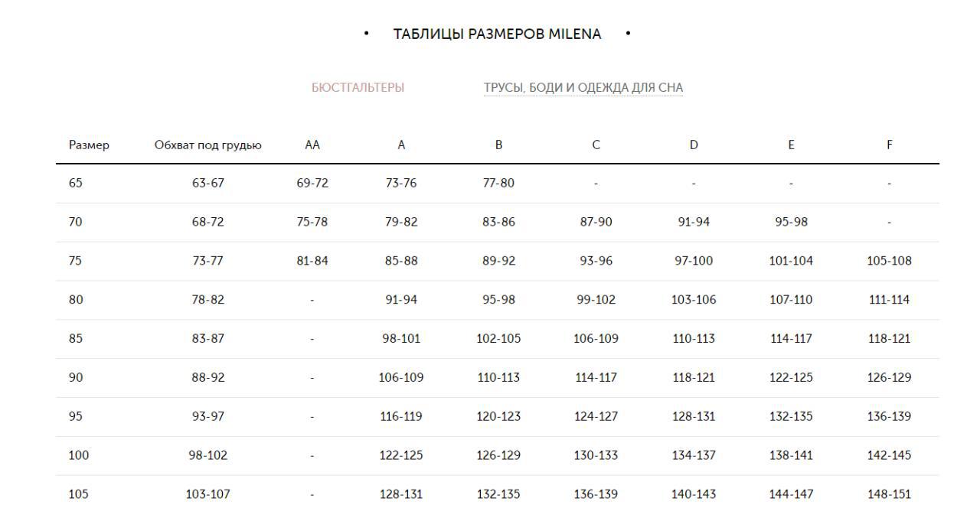Click the 148-151 cell for size 105

tap(890, 494)
